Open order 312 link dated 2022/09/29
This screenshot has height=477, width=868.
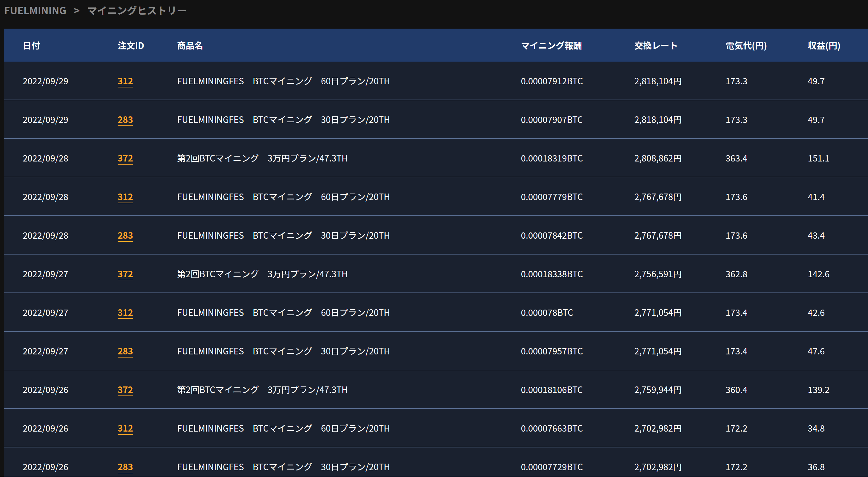coord(125,81)
